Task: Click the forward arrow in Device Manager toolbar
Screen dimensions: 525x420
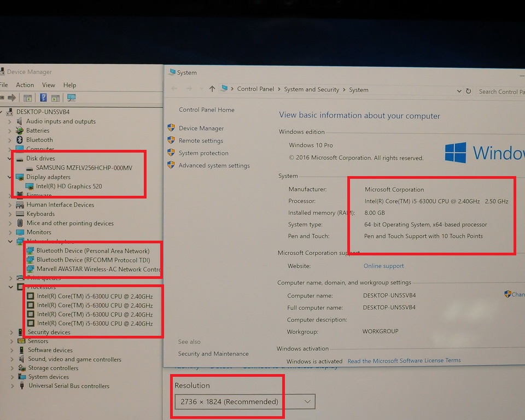Action: coord(11,97)
